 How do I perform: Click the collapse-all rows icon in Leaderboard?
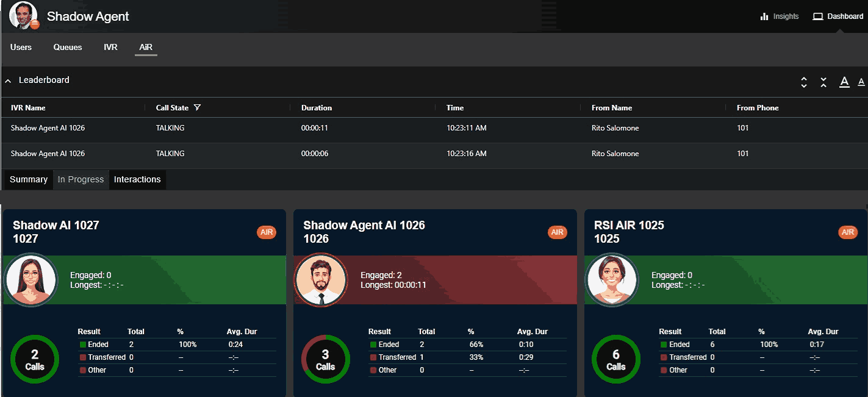coord(823,82)
